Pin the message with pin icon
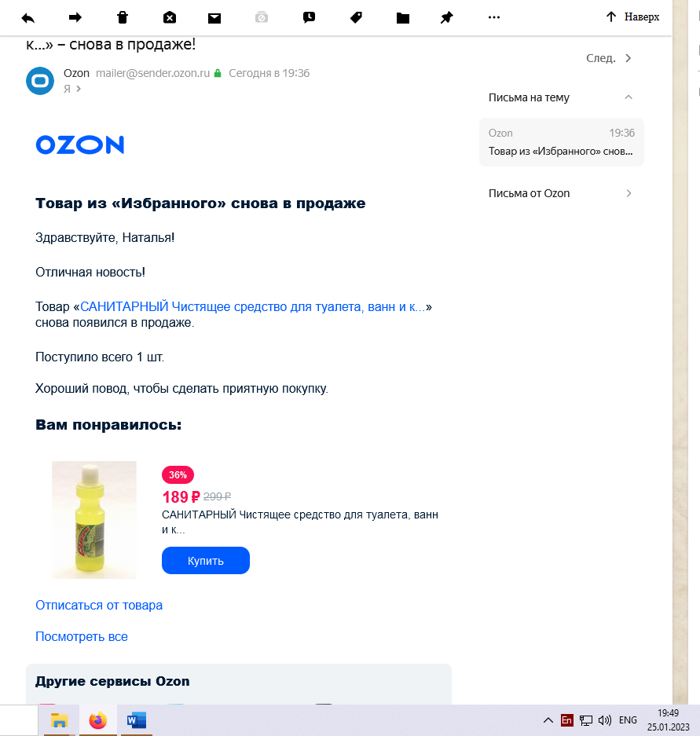The height and width of the screenshot is (736, 700). pyautogui.click(x=446, y=18)
